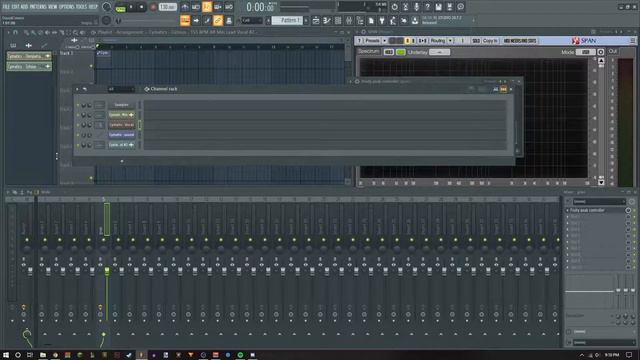The image size is (640, 360).
Task: Stop playback with the stop button
Action: (x=142, y=7)
